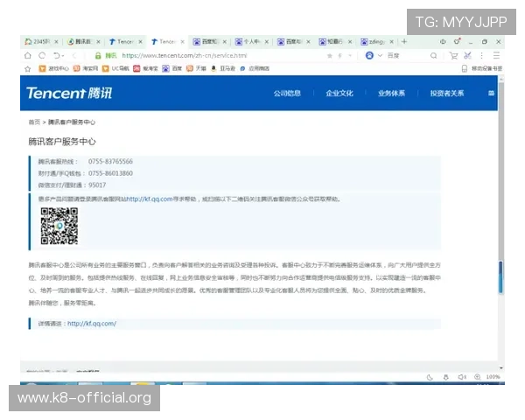Click the undo-close-tab arrow icon
525x420 pixels.
pos(56,56)
